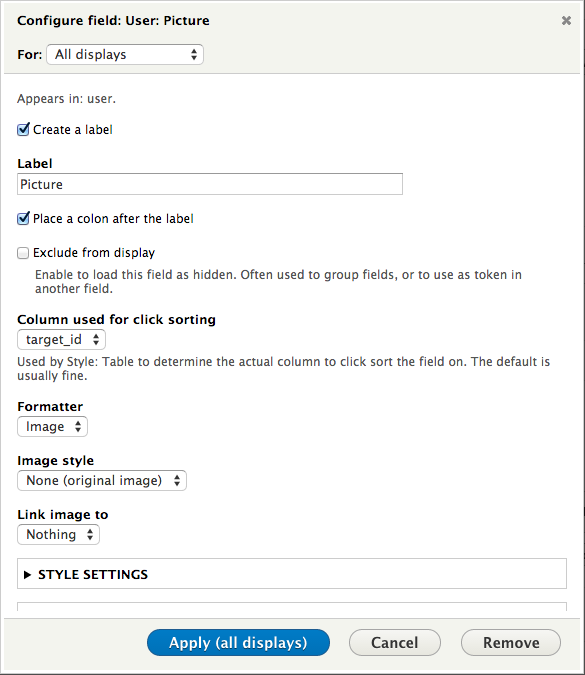Toggle Place a colon after the label

pos(23,219)
